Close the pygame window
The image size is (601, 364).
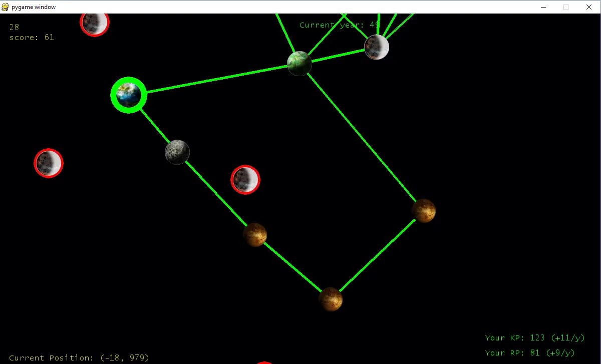click(589, 7)
